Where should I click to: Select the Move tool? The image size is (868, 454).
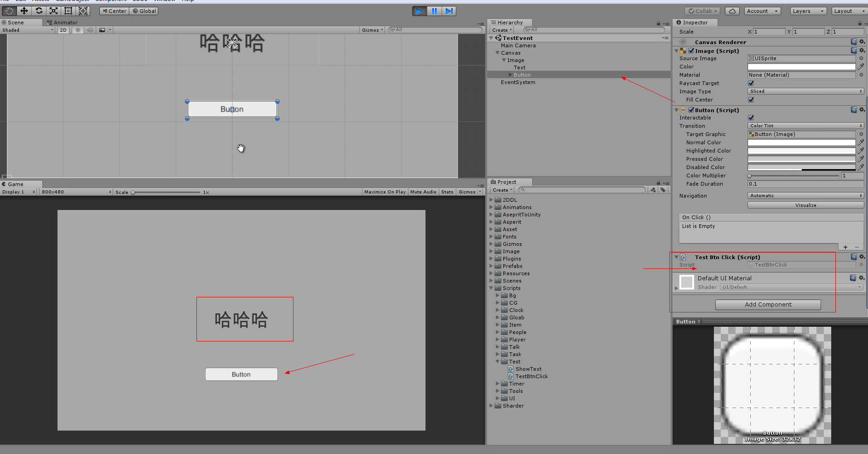coord(24,11)
